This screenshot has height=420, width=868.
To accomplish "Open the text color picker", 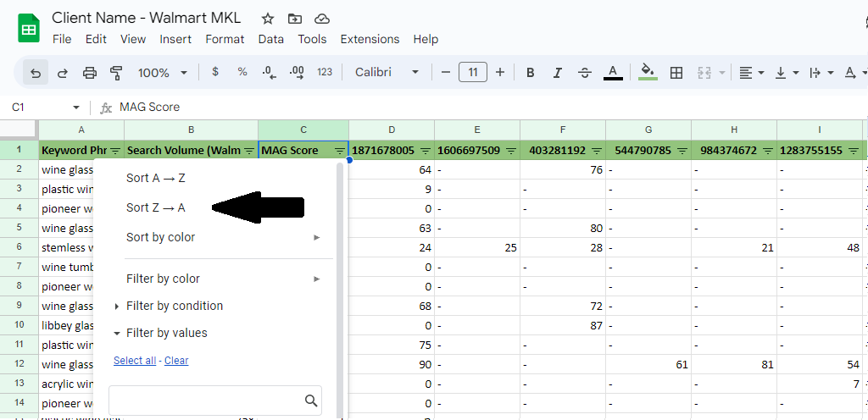I will (613, 72).
